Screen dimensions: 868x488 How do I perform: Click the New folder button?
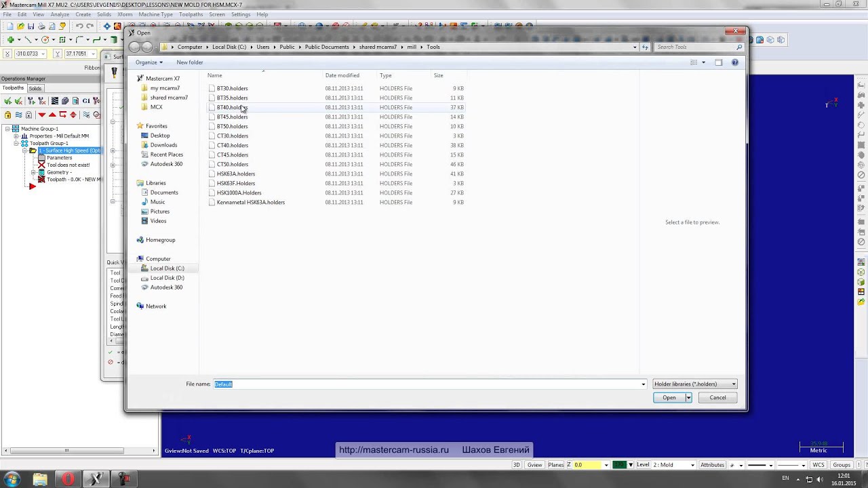[190, 62]
